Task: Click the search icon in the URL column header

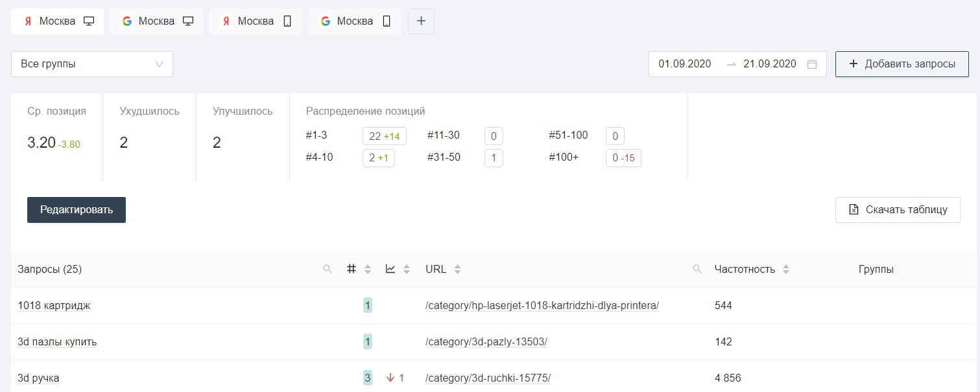Action: tap(697, 270)
